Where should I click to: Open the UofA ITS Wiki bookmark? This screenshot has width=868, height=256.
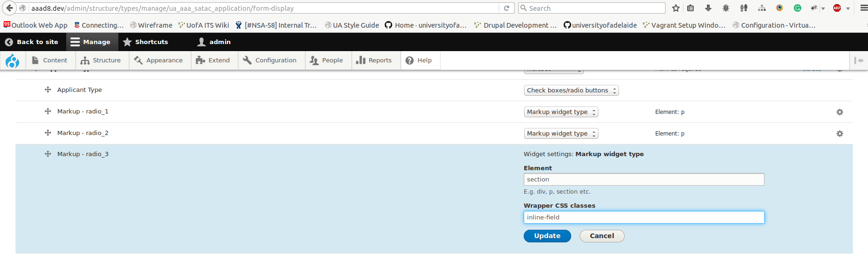[203, 25]
